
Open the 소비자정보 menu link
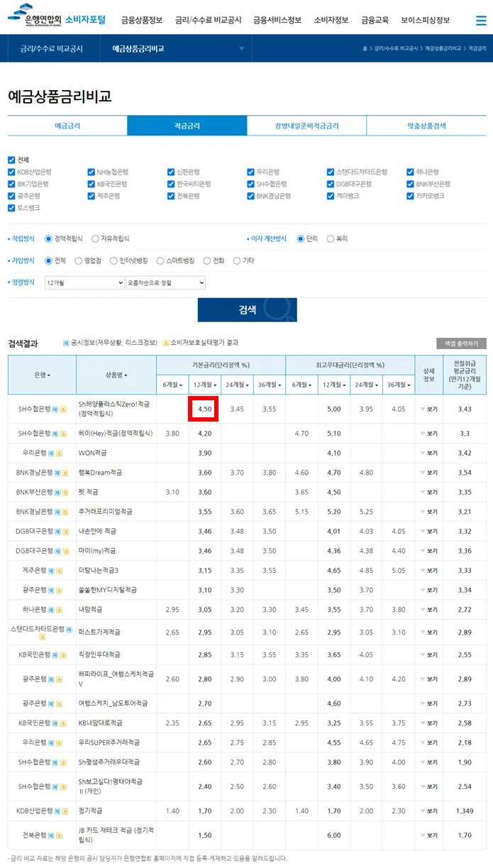click(331, 20)
